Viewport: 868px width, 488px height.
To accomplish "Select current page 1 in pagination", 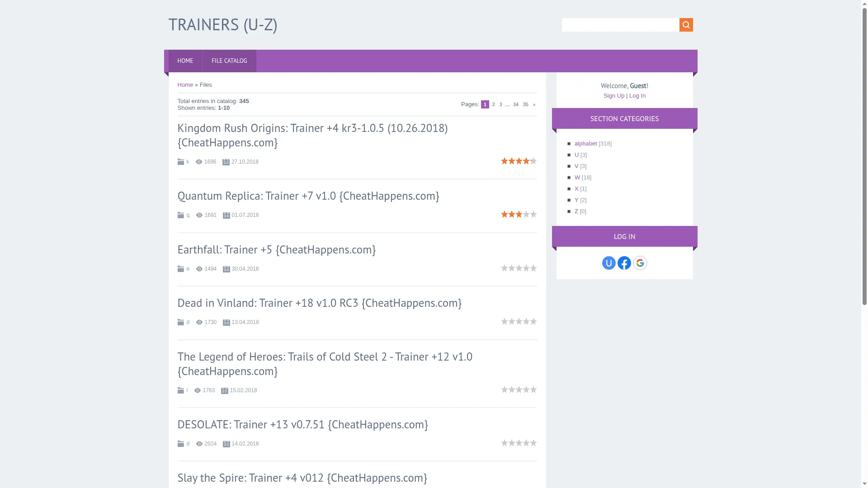I will pyautogui.click(x=485, y=104).
